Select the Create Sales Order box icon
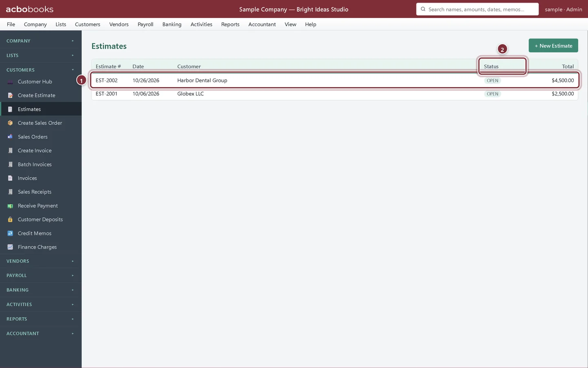Screen dimensions: 588x368 [x=10, y=123]
